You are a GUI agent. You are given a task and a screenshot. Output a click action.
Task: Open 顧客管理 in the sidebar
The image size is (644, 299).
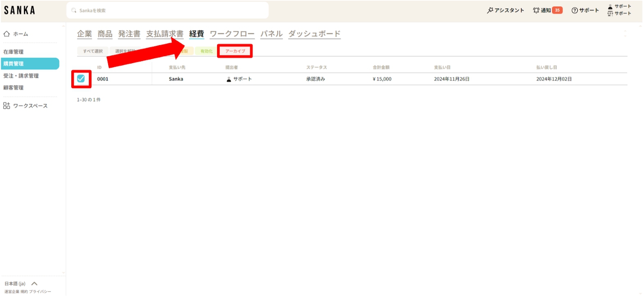14,88
